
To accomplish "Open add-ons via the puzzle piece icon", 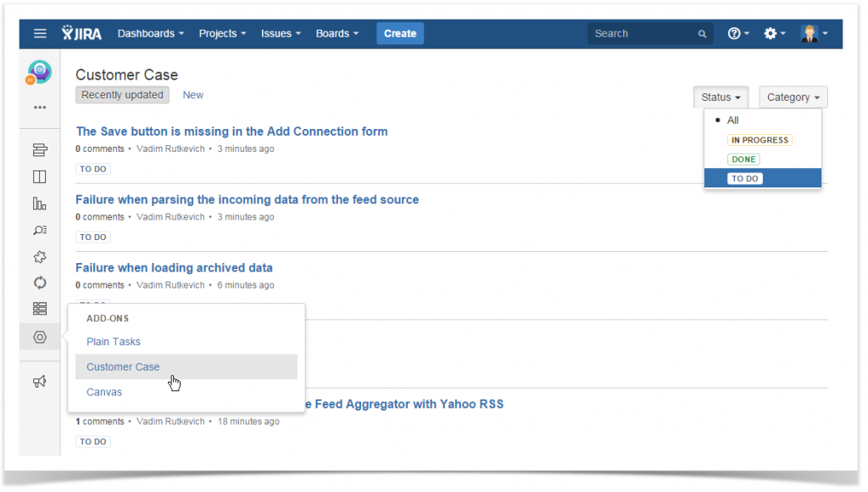I will [40, 256].
